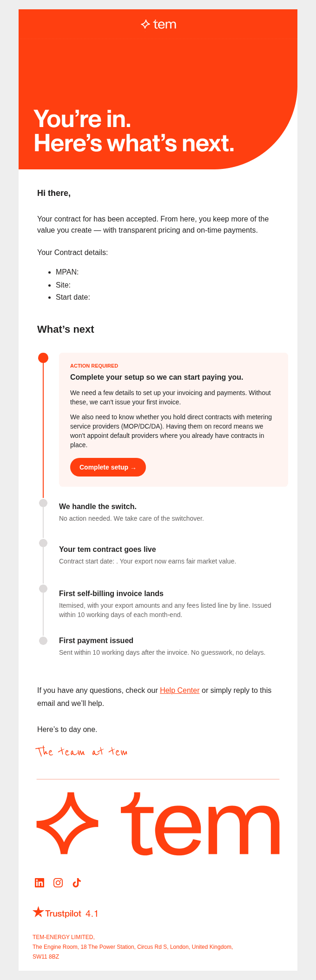Click 'The team at tem' signature
The width and height of the screenshot is (316, 980).
click(81, 752)
